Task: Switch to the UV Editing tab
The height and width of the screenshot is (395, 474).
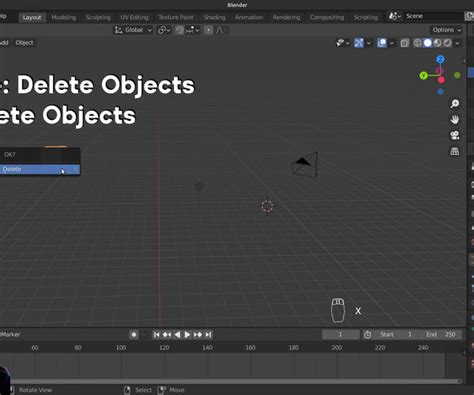Action: pyautogui.click(x=134, y=17)
